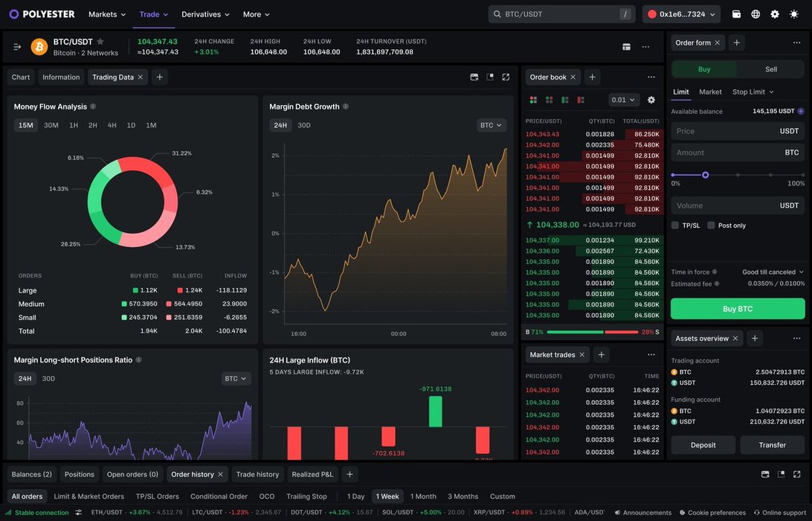Check the Post only option

(x=712, y=225)
